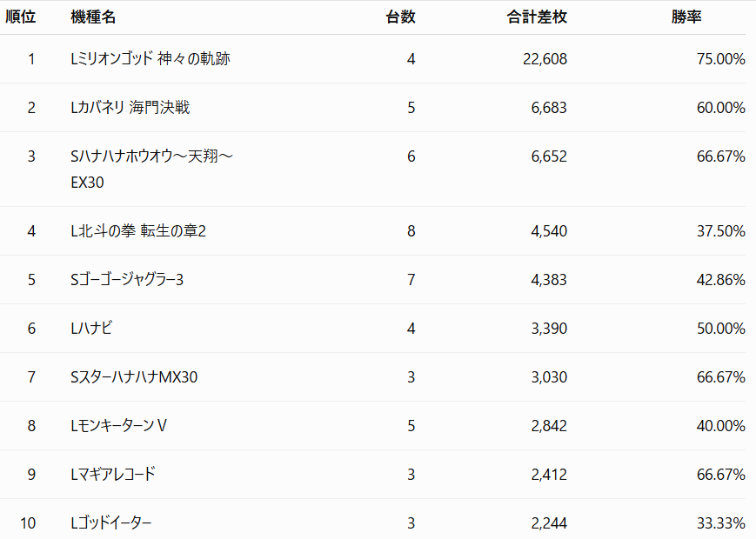Click the 22,608 total difference value
The image size is (756, 539).
click(x=545, y=59)
